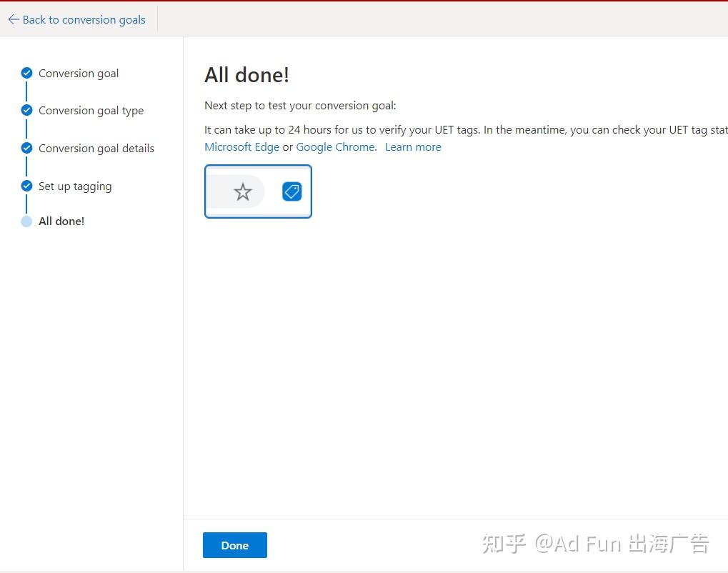728x573 pixels.
Task: Click the Done button
Action: (x=235, y=545)
